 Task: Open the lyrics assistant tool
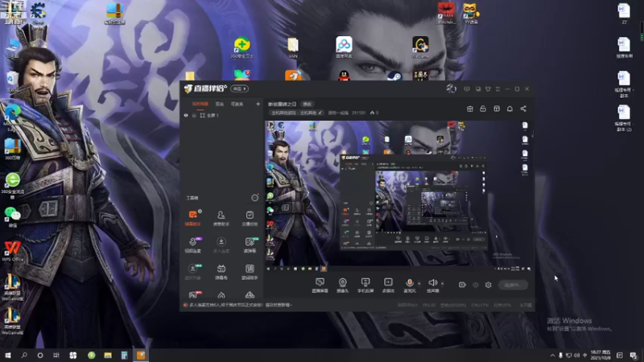click(250, 272)
